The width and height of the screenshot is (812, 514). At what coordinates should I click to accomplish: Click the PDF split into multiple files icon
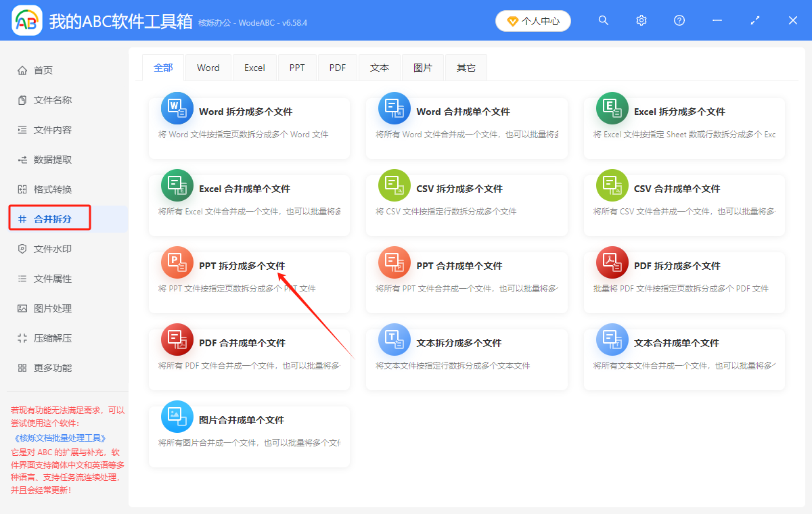click(612, 262)
